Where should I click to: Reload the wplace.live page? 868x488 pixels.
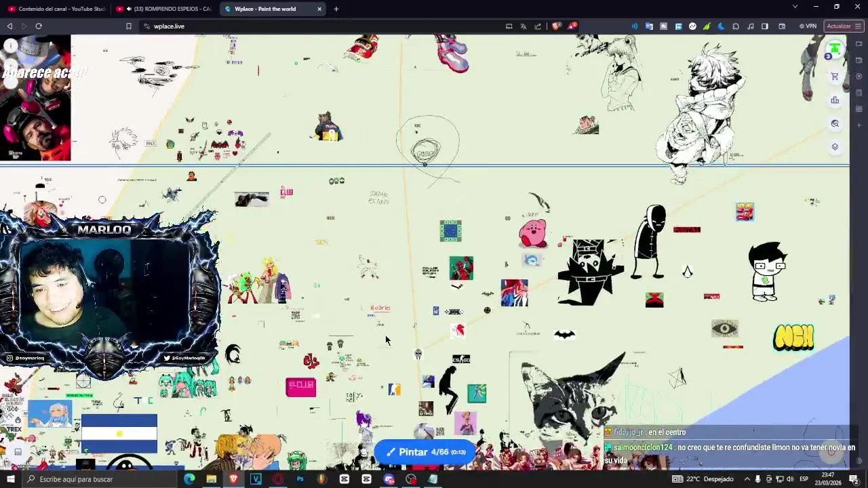(39, 26)
